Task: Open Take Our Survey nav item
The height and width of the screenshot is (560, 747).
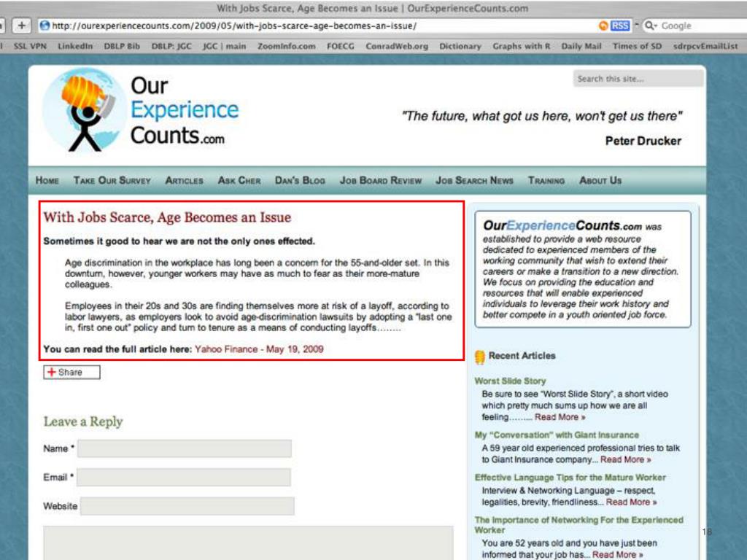Action: (x=112, y=181)
